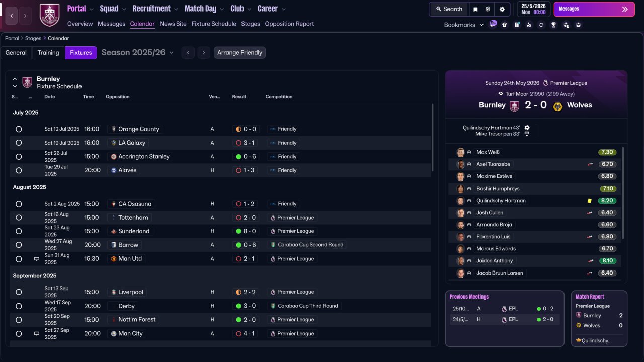Click the last icon in the bookmarks bar
The image size is (644, 362).
(578, 25)
